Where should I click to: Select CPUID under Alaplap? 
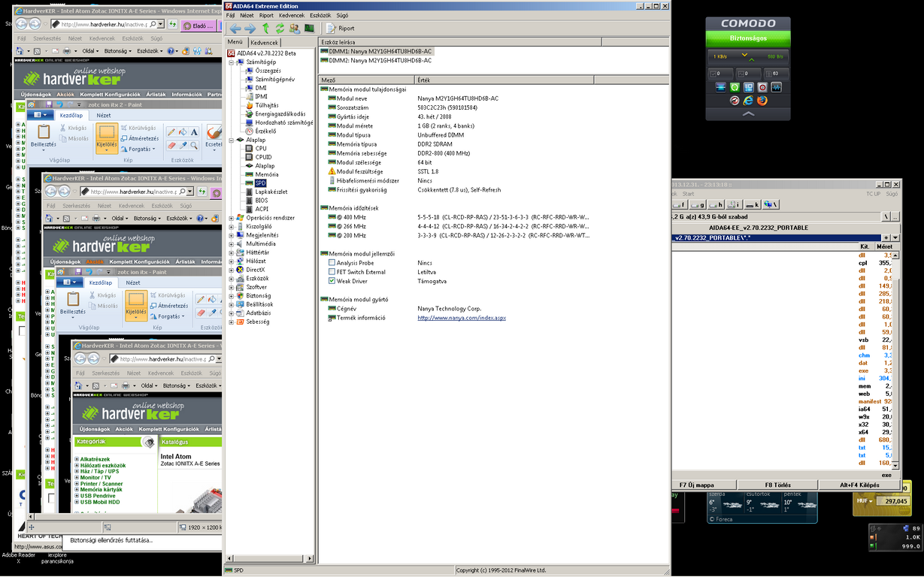pyautogui.click(x=263, y=157)
